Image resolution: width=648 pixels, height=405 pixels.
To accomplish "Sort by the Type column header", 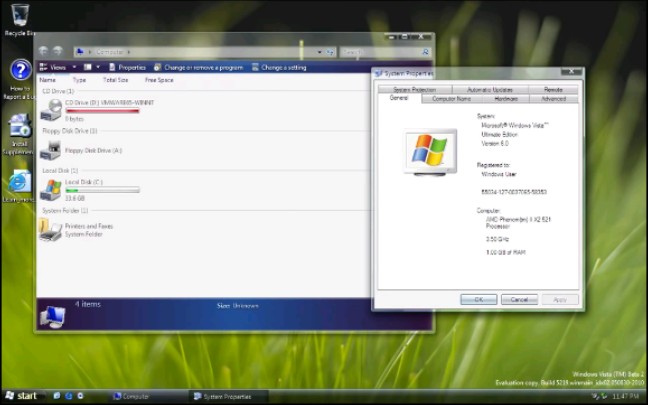I will [x=79, y=80].
